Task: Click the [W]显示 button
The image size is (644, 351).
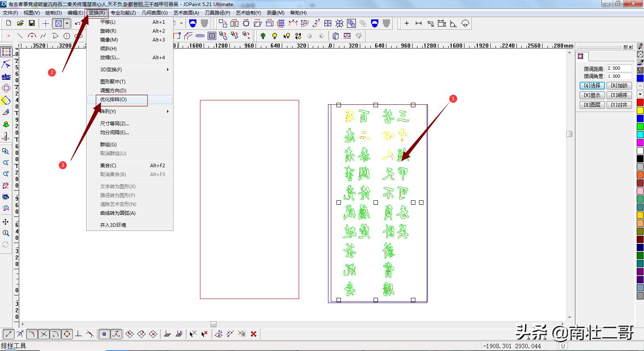Action: point(592,95)
